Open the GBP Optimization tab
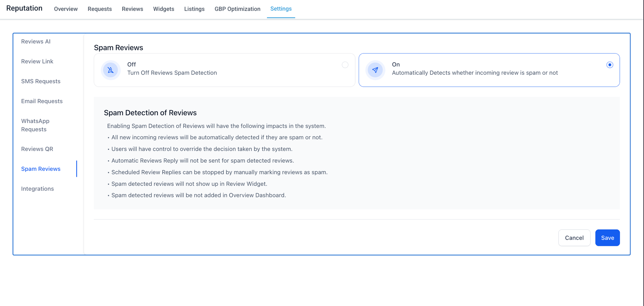The width and height of the screenshot is (644, 306). coord(237,9)
